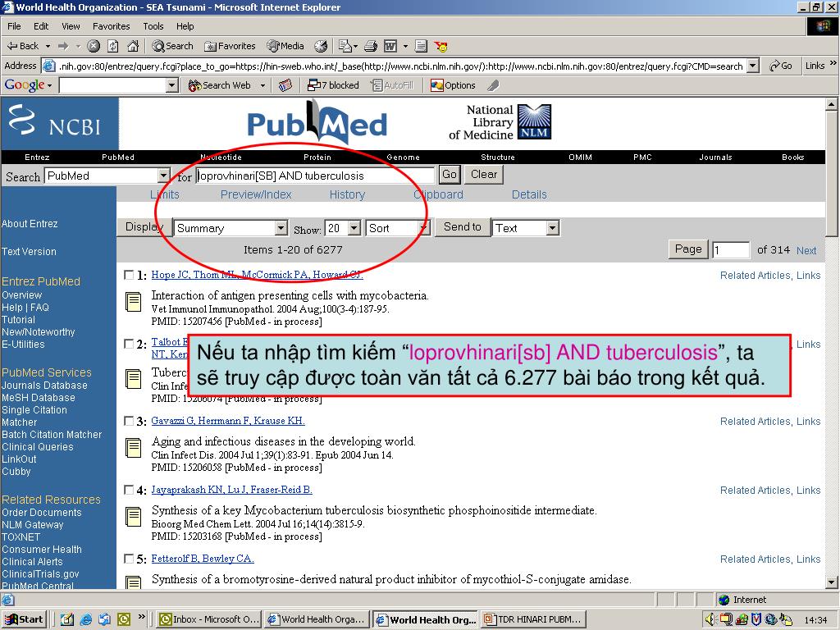The width and height of the screenshot is (840, 630).
Task: Open the Help menu
Action: pyautogui.click(x=185, y=26)
